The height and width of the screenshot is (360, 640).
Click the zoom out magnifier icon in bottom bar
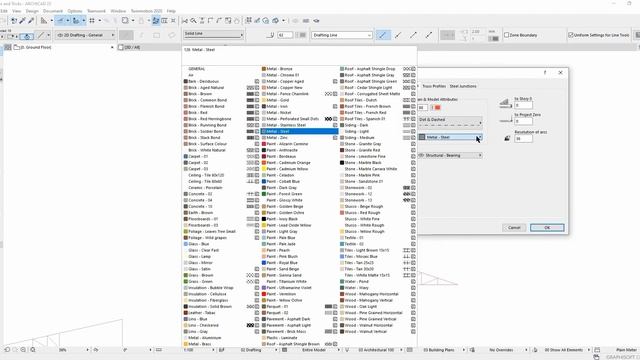pos(23,350)
